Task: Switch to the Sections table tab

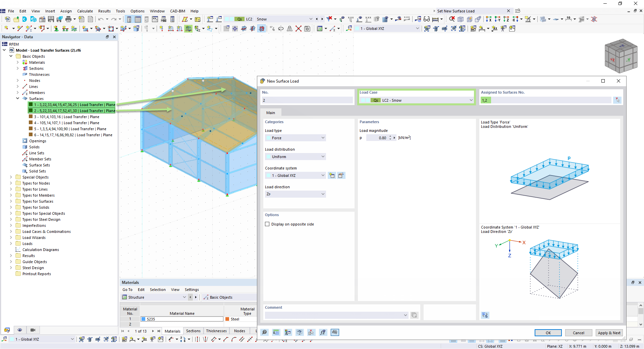Action: pyautogui.click(x=193, y=331)
